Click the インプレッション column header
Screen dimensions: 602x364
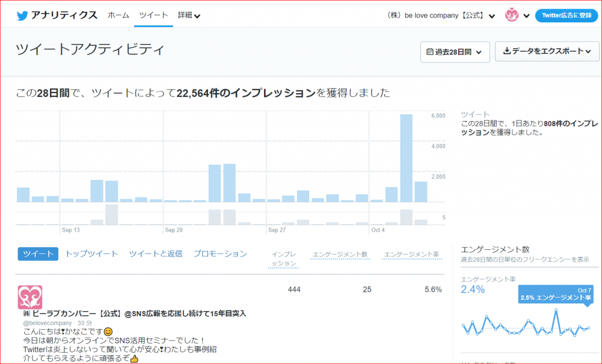(284, 259)
